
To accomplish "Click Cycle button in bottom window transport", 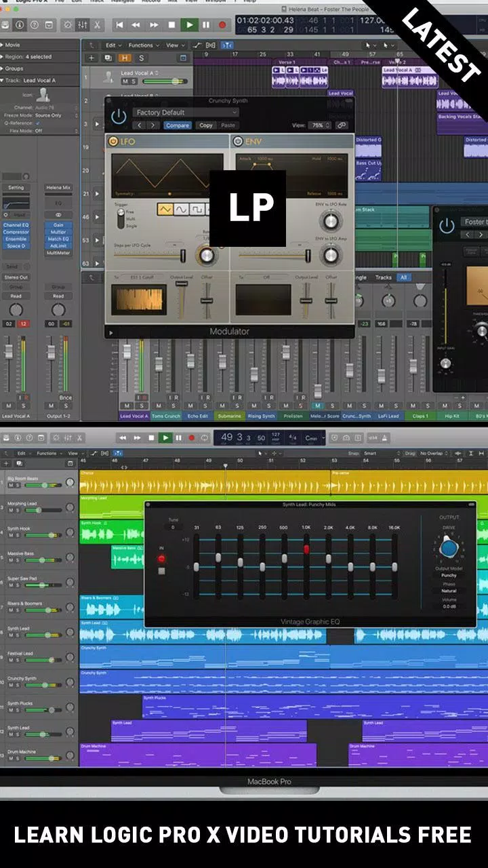I will coord(204,438).
